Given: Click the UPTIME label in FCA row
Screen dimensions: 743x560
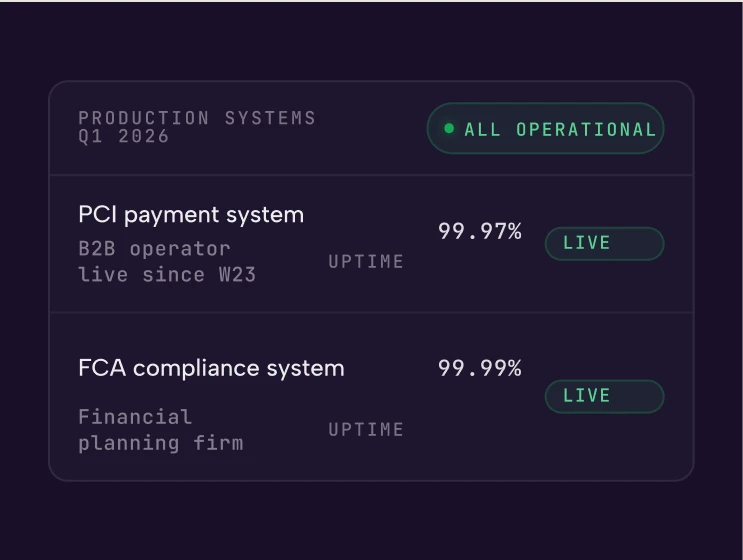Looking at the screenshot, I should click(366, 430).
